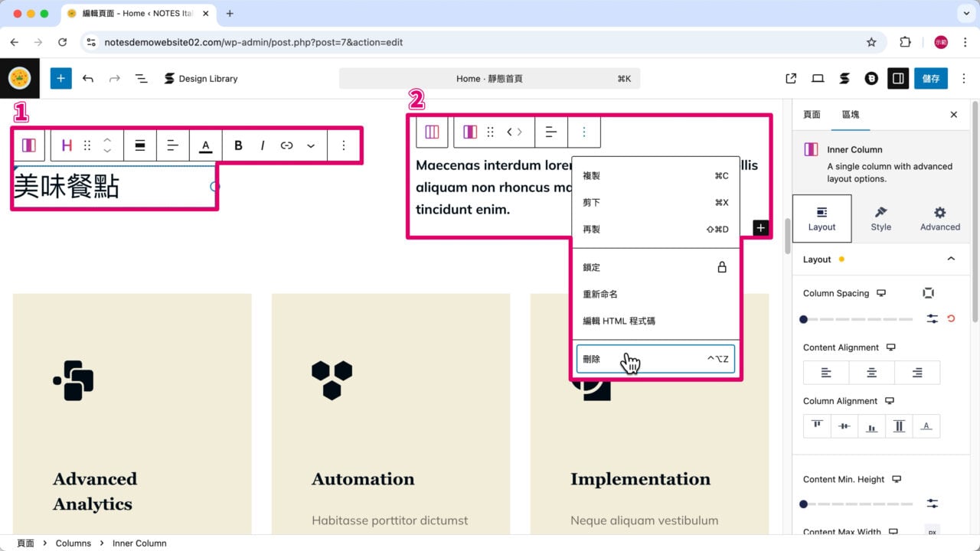Open the Style tab for Inner Column

coord(880,218)
